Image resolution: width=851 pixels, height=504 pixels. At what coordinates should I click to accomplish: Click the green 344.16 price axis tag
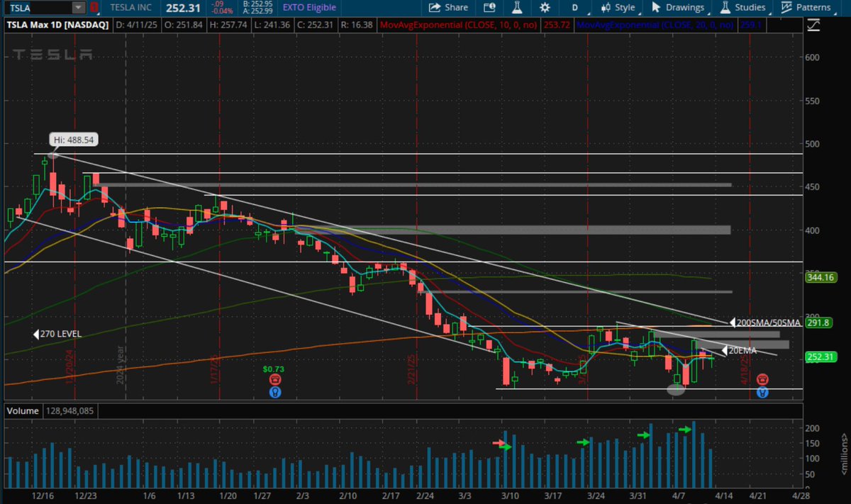(822, 277)
